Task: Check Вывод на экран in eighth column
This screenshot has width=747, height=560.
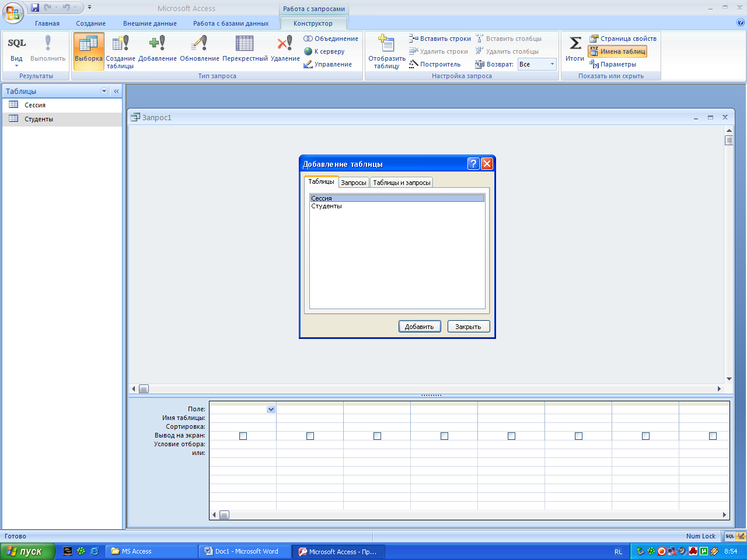Action: pyautogui.click(x=713, y=436)
